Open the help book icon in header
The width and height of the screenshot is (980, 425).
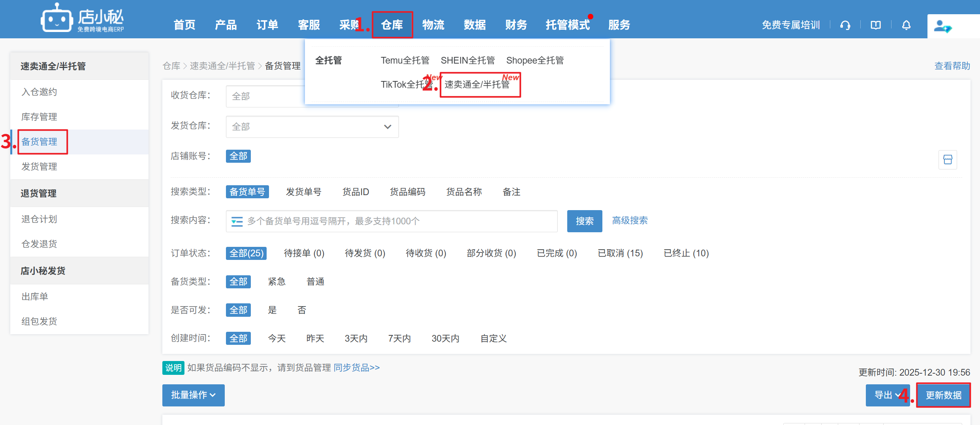pyautogui.click(x=876, y=25)
